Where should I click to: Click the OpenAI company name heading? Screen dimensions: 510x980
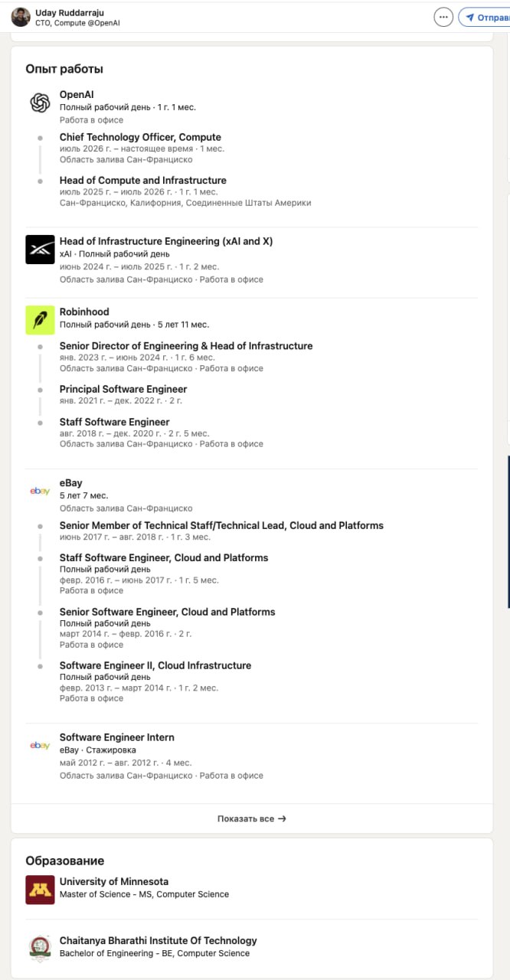77,94
